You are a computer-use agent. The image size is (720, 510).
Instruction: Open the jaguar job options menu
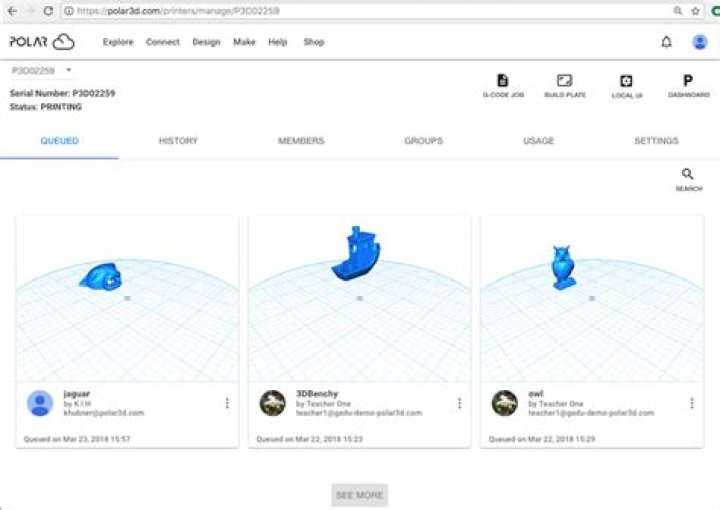coord(227,403)
